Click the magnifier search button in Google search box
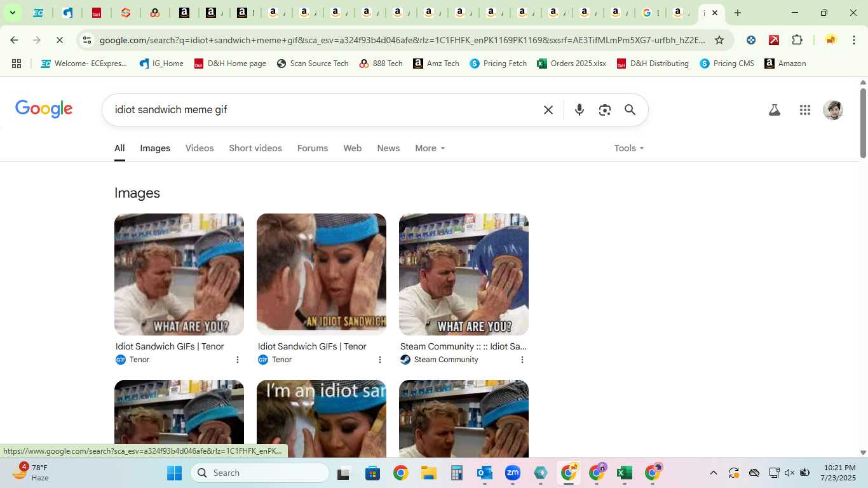 click(630, 110)
